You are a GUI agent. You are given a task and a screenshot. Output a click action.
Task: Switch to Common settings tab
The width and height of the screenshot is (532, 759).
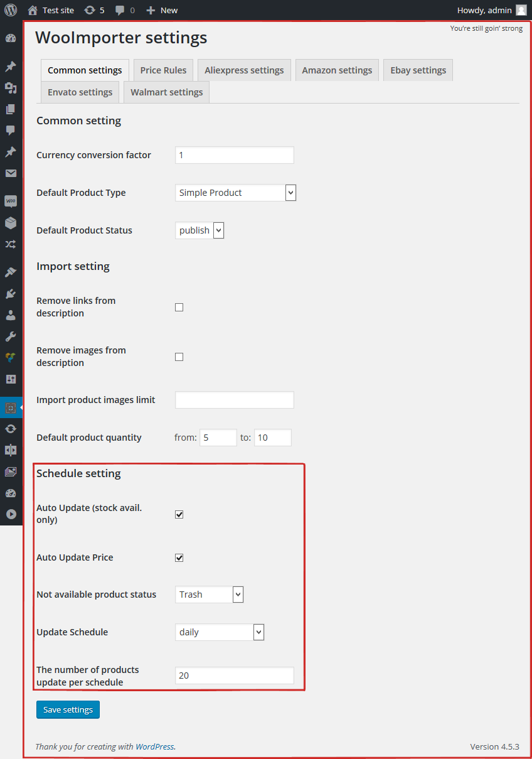pyautogui.click(x=85, y=70)
